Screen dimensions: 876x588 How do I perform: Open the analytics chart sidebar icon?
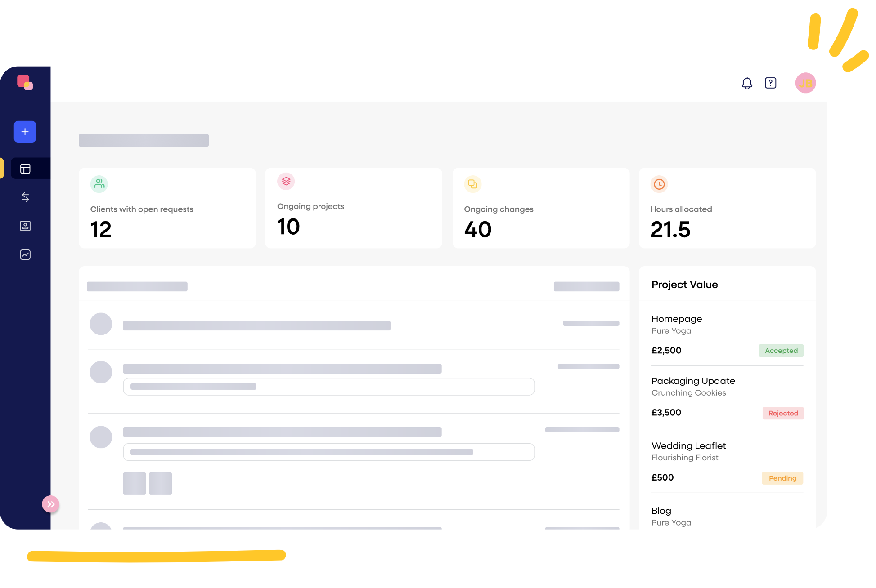coord(25,254)
